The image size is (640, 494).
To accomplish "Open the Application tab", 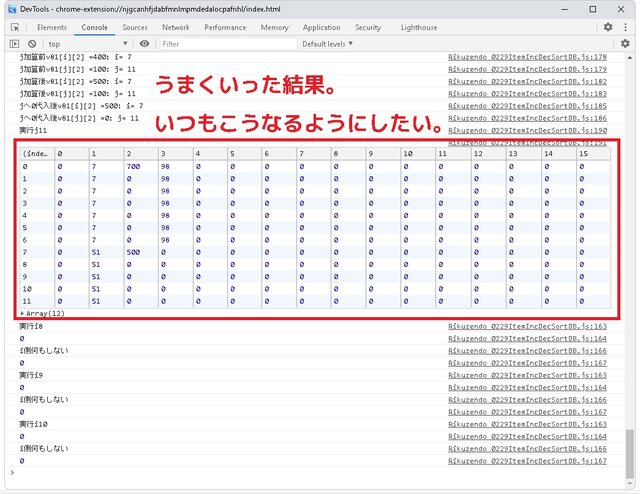I will [x=321, y=27].
